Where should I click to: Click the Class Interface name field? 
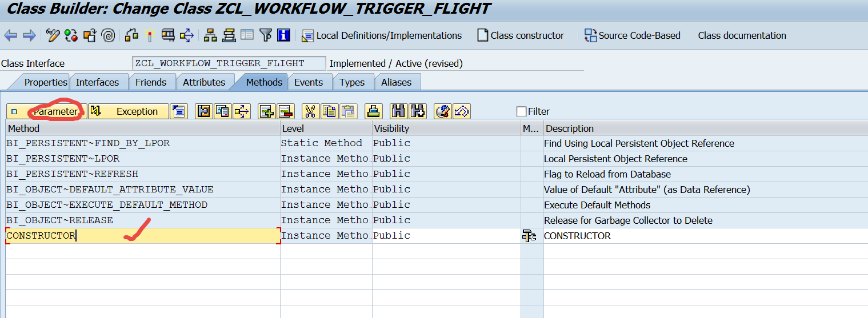click(x=229, y=63)
